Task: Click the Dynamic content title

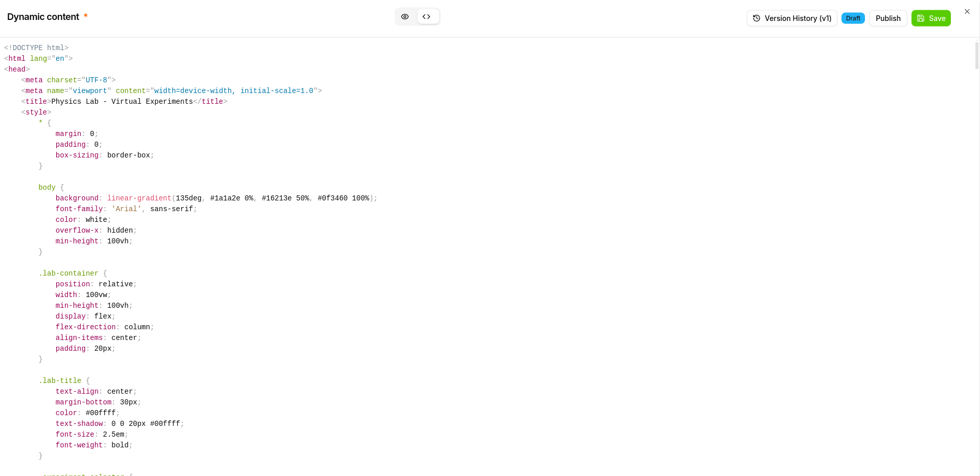Action: pyautogui.click(x=44, y=16)
